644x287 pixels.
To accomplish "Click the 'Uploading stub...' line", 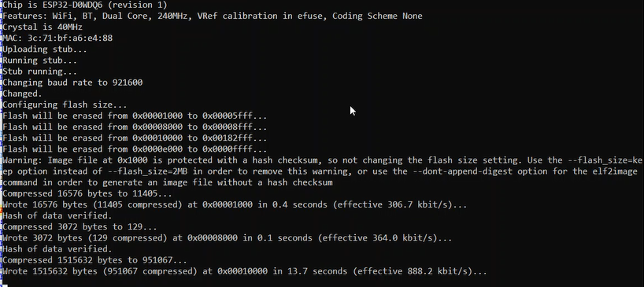I will [x=45, y=50].
